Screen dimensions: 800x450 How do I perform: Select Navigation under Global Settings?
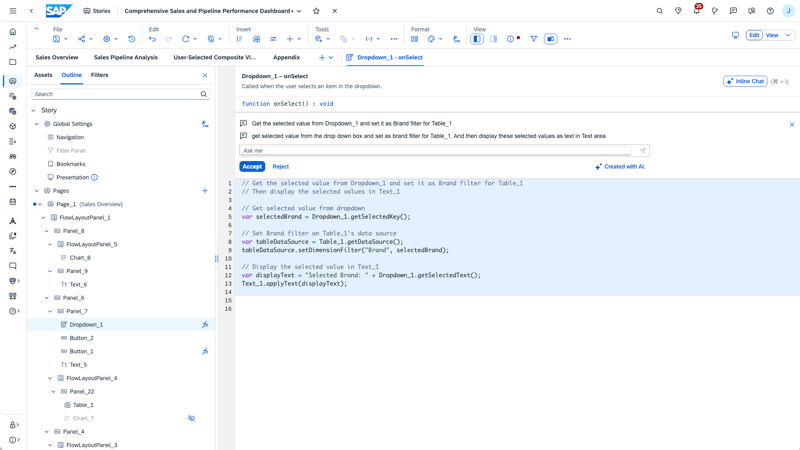70,137
